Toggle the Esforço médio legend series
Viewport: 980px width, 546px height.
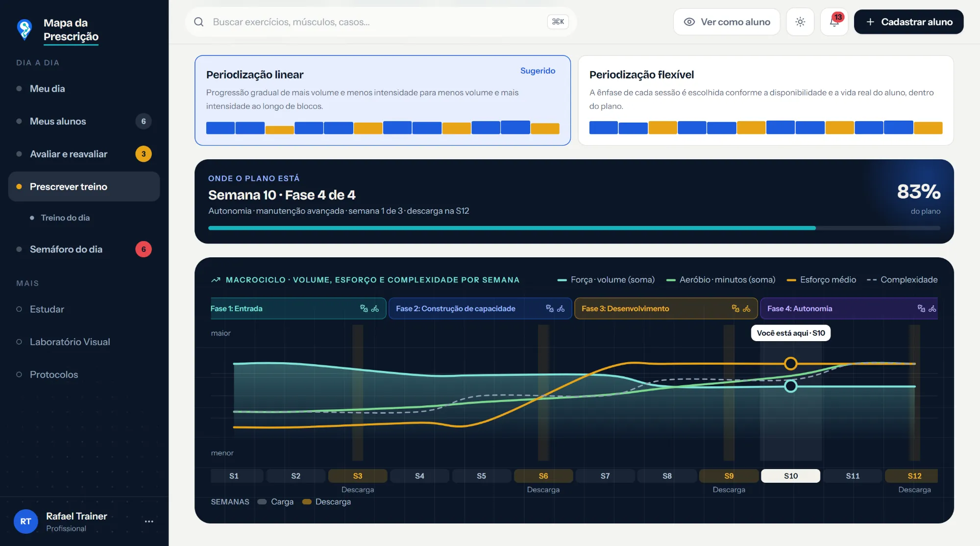pyautogui.click(x=821, y=280)
